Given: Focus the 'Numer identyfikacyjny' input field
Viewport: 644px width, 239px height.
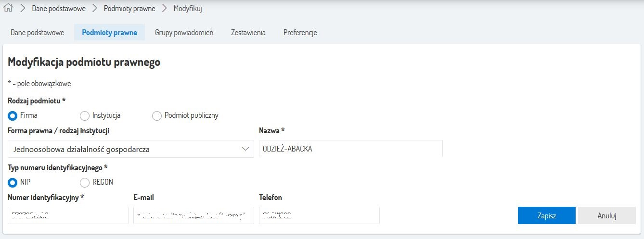Looking at the screenshot, I should click(68, 215).
